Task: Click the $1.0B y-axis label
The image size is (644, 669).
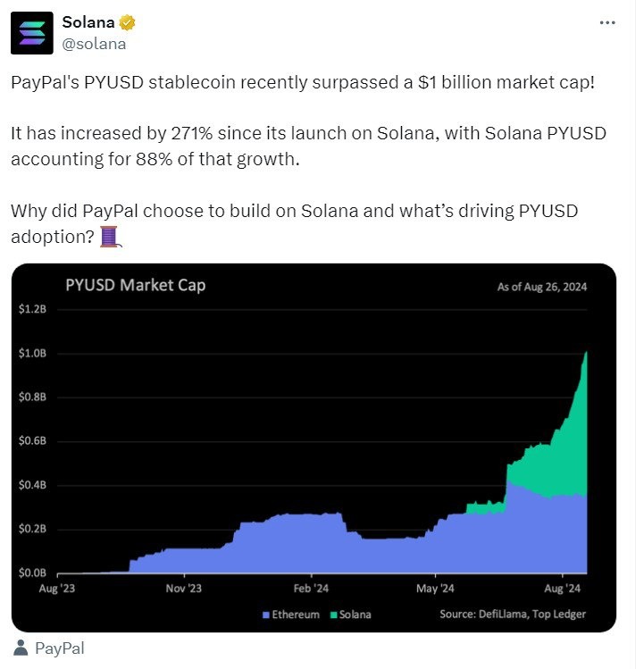Action: click(32, 354)
